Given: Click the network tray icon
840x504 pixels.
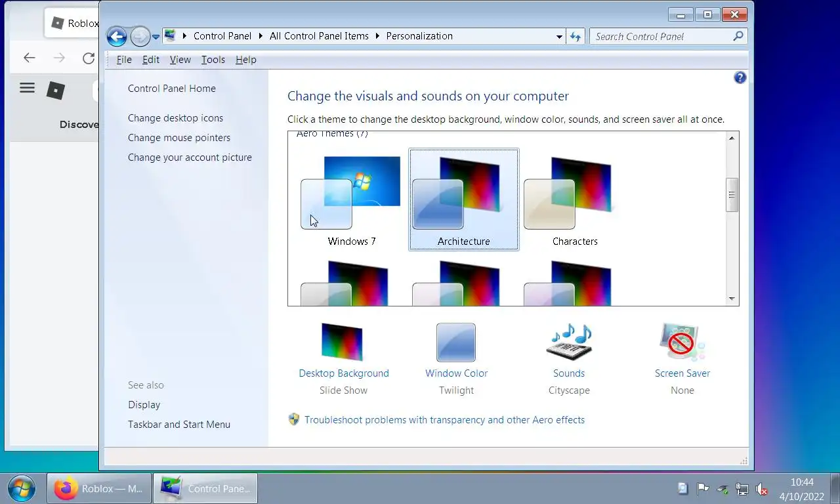Looking at the screenshot, I should 742,489.
